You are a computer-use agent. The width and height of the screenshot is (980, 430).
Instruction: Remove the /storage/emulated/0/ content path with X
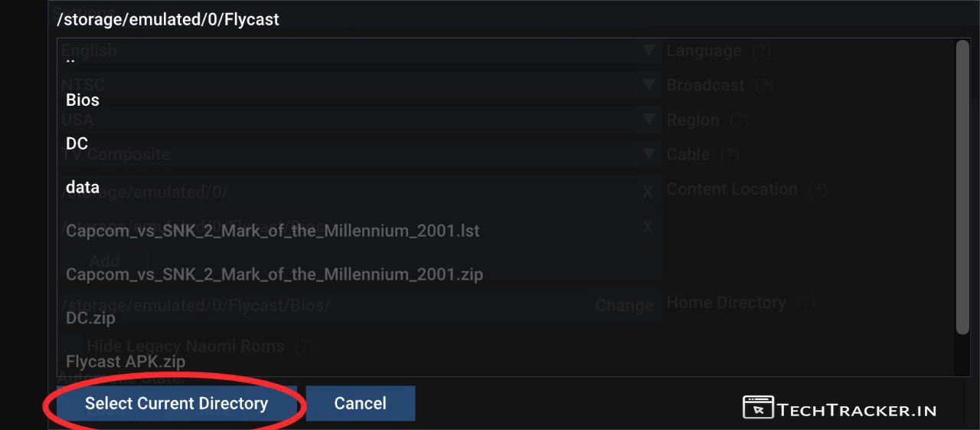[648, 192]
